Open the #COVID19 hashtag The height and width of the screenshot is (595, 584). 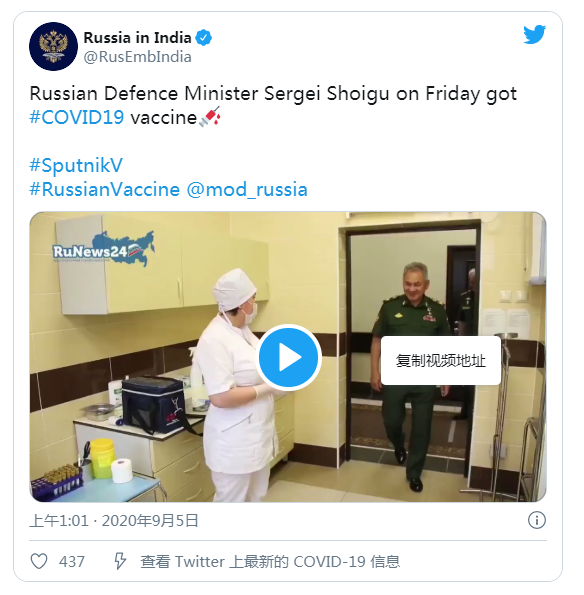coord(77,117)
